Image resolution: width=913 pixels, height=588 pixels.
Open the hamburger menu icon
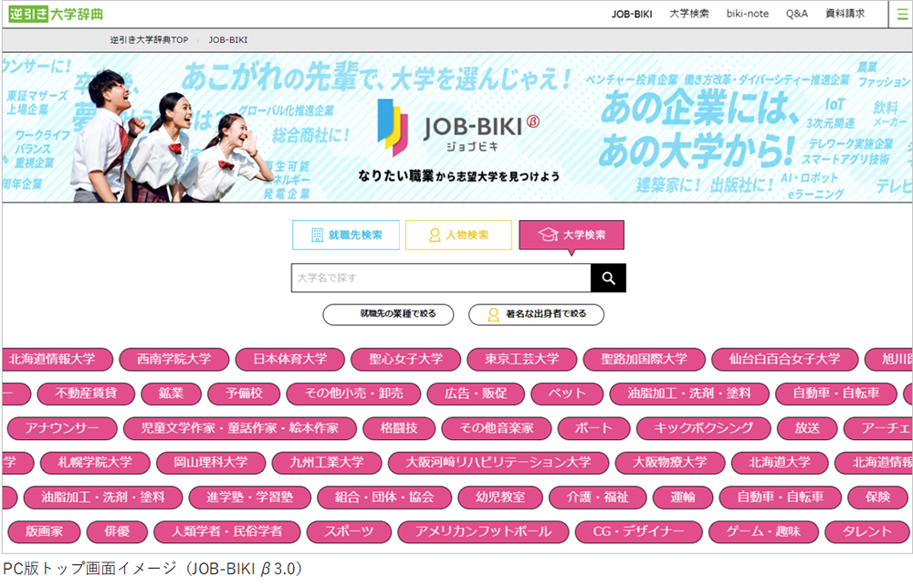pyautogui.click(x=901, y=14)
